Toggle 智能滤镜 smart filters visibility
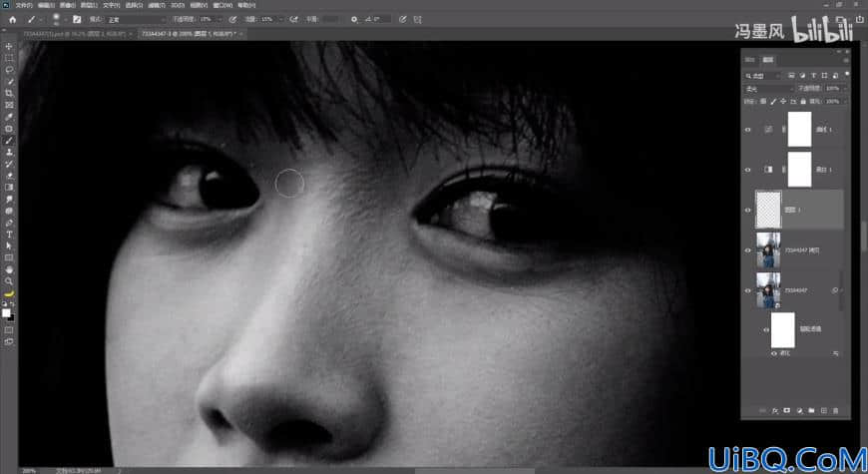868x474 pixels. point(766,329)
